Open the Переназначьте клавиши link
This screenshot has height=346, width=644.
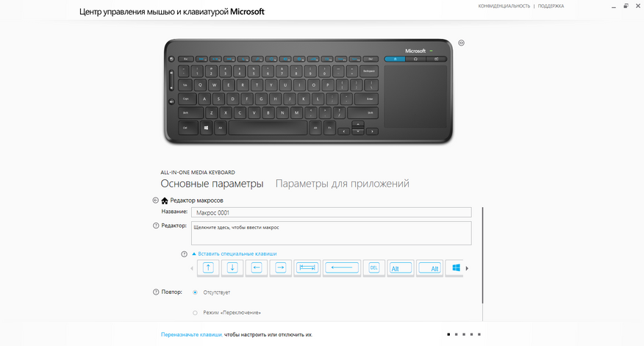click(191, 334)
